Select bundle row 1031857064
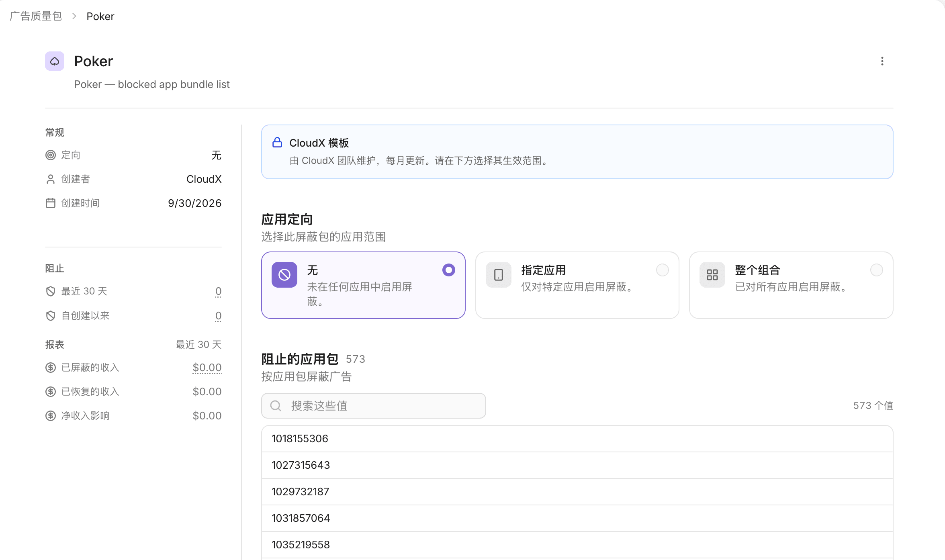This screenshot has width=945, height=560. point(577,518)
